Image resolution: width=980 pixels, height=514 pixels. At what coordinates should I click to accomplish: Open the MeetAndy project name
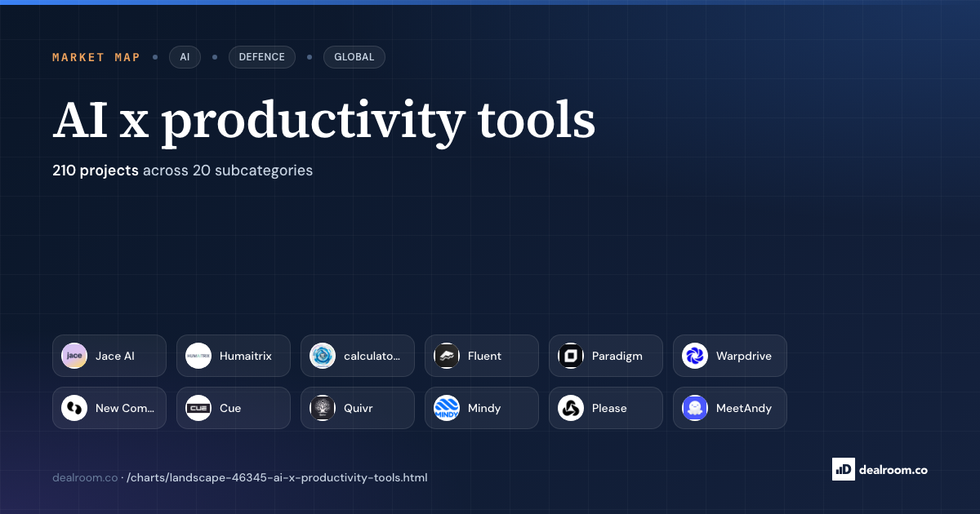[x=744, y=408]
